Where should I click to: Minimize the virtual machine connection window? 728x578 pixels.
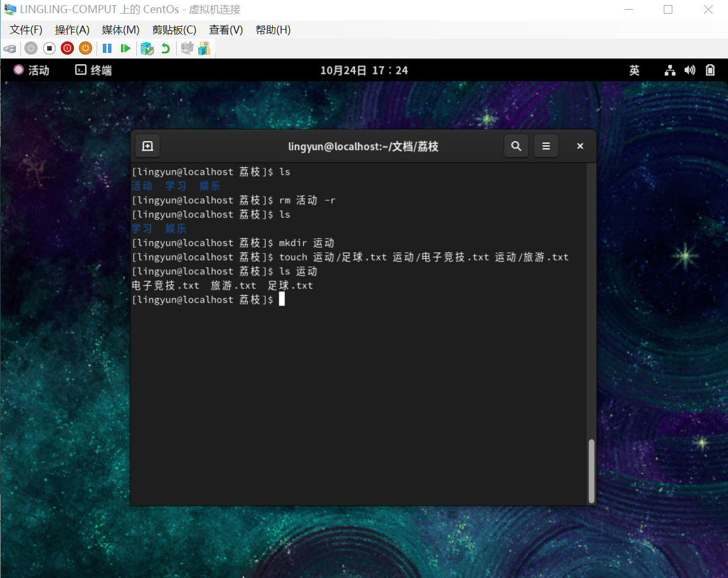629,10
